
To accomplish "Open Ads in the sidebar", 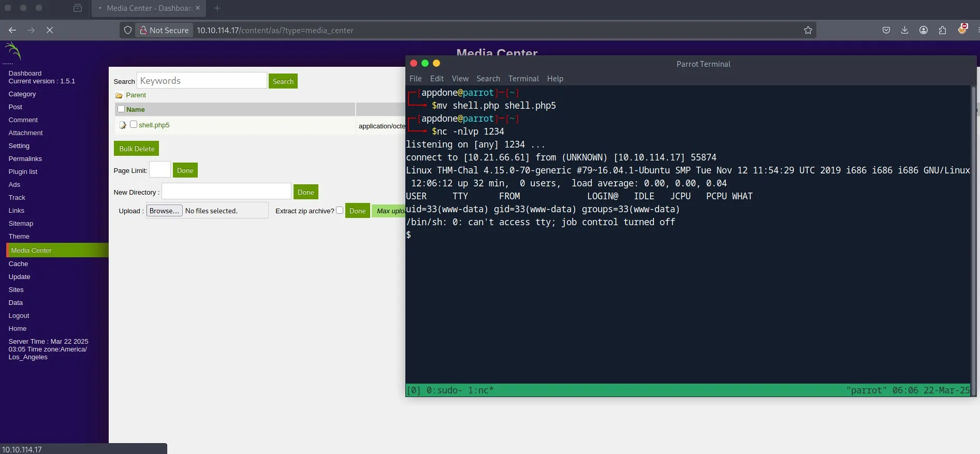I will [x=14, y=185].
